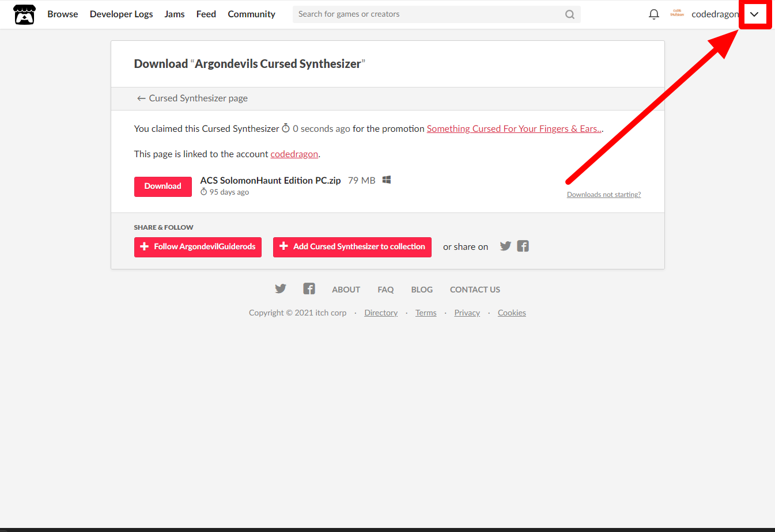The height and width of the screenshot is (532, 775).
Task: Open the ABOUT footer link
Action: [x=346, y=290]
